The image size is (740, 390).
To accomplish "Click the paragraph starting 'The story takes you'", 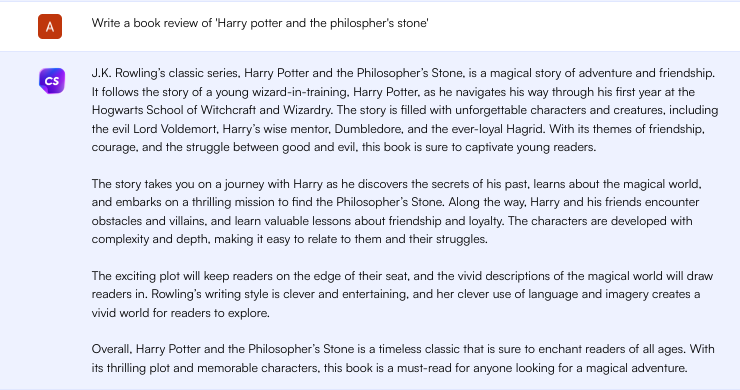I will pos(396,211).
